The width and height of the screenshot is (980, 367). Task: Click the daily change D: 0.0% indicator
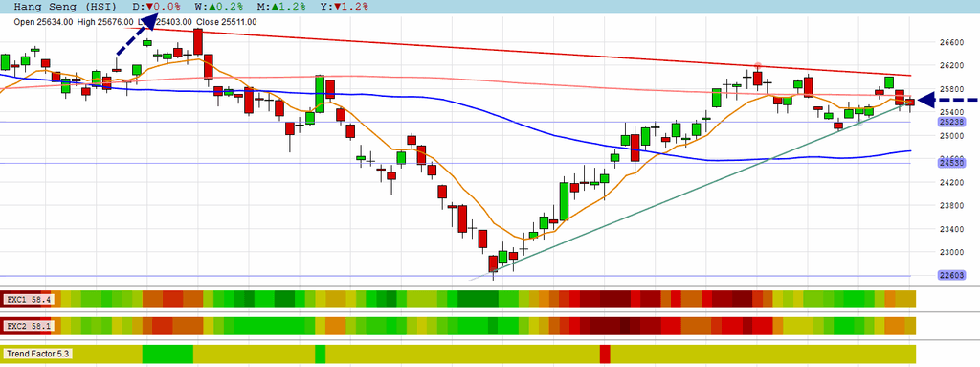(157, 7)
